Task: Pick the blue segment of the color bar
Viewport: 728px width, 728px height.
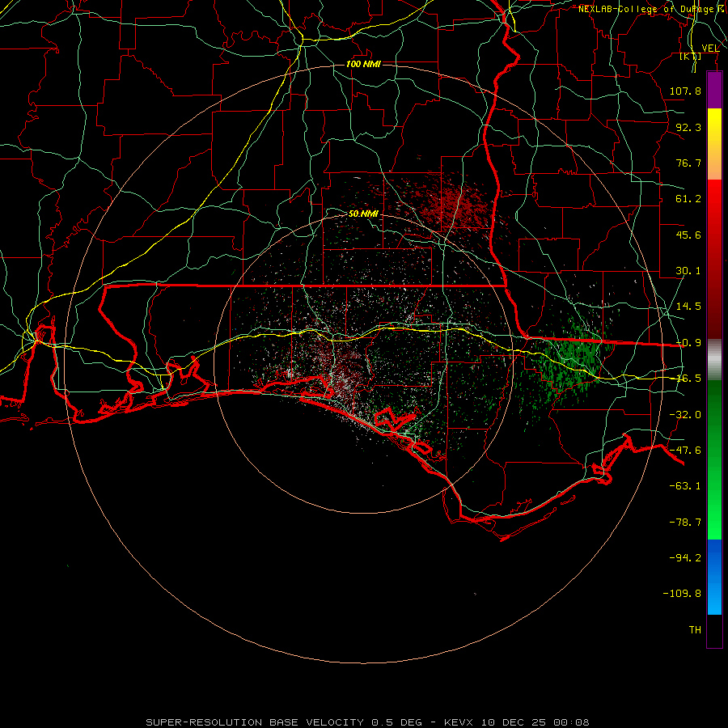Action: [x=714, y=577]
